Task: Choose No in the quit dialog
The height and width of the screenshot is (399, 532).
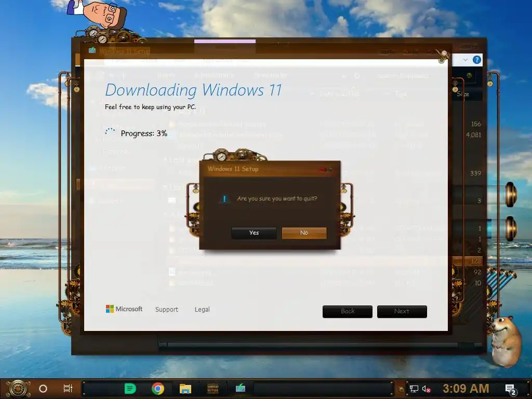Action: [x=304, y=233]
